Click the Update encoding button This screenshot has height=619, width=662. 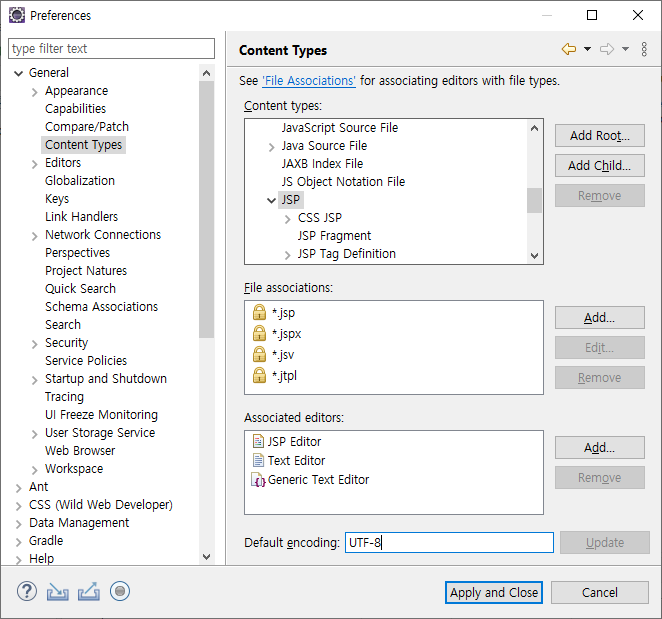click(x=605, y=543)
